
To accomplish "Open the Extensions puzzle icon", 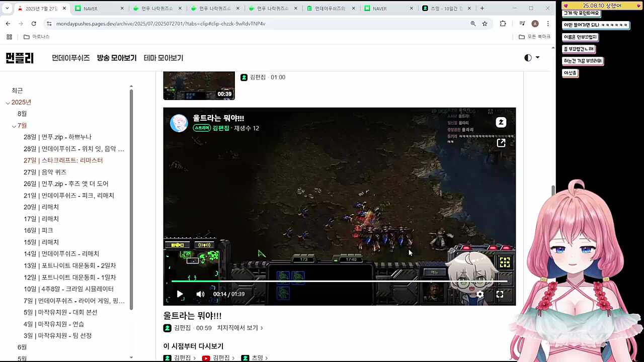I will tap(503, 24).
